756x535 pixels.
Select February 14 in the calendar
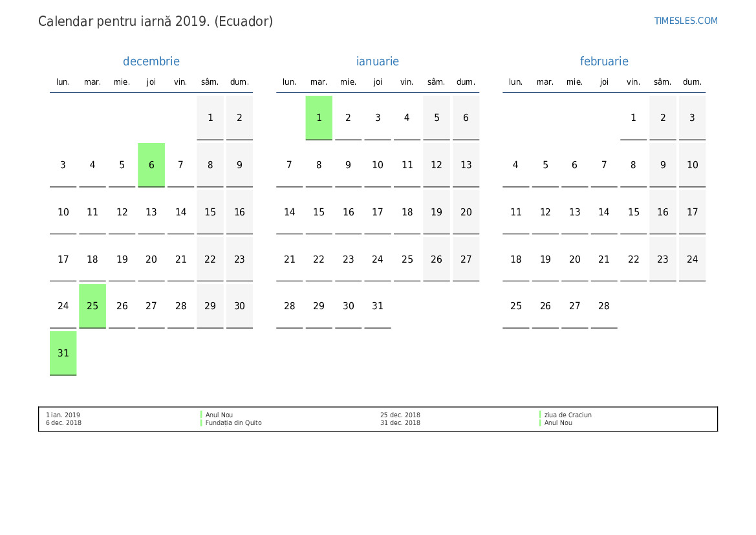coord(604,212)
